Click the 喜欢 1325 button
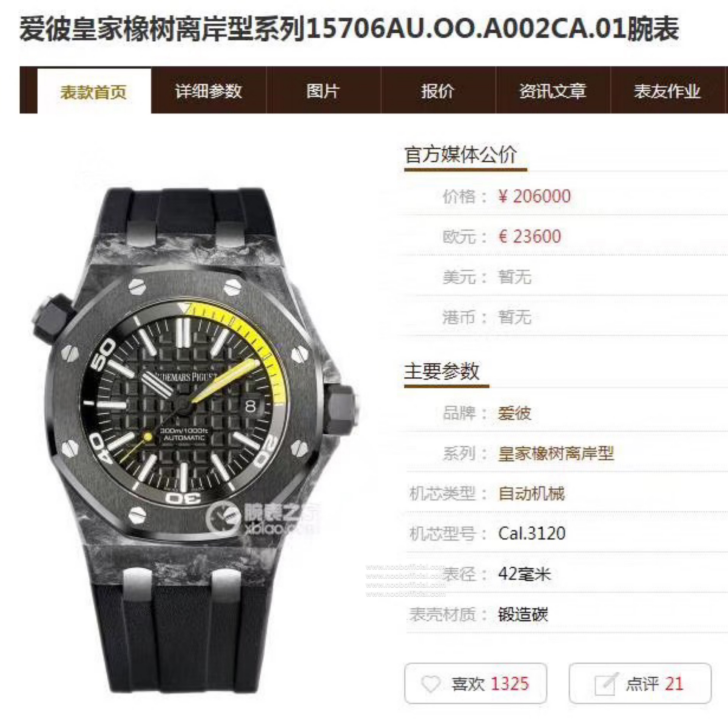Screen dimensions: 728x719 tap(475, 684)
